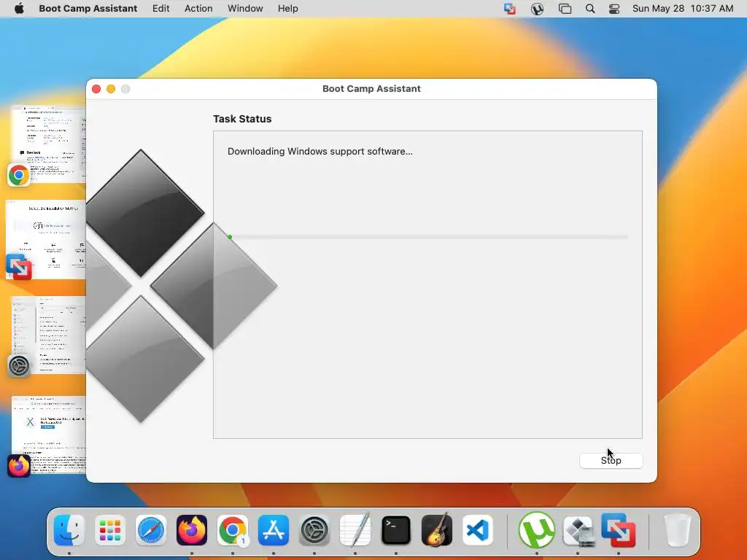Open TextEdit from the Dock
Image resolution: width=747 pixels, height=560 pixels.
pyautogui.click(x=355, y=530)
